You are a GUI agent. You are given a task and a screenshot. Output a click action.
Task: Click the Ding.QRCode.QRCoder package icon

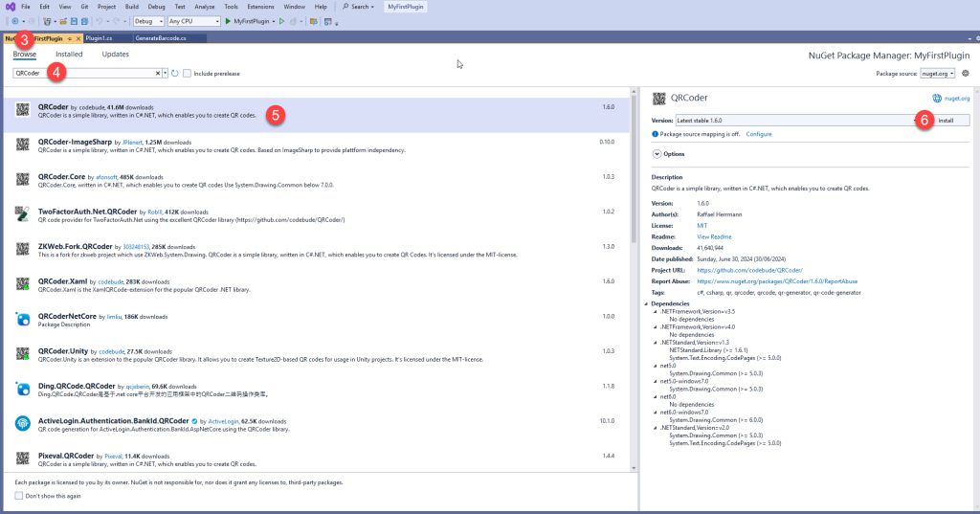point(23,389)
